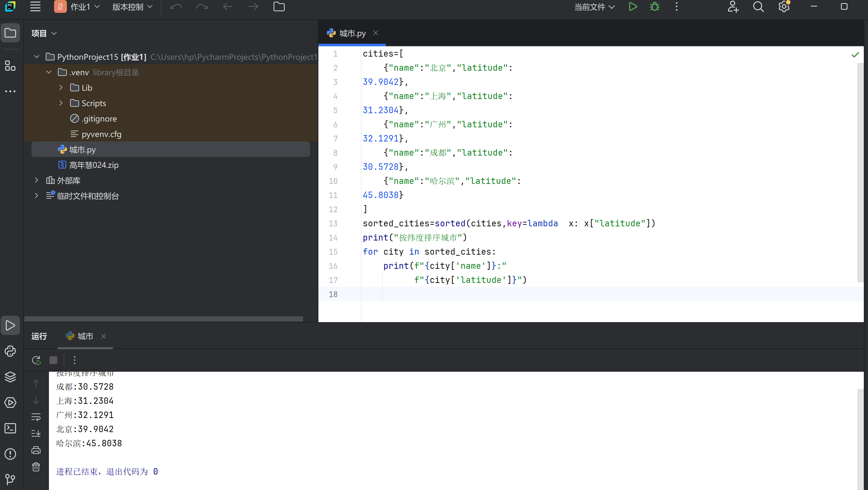Open Code With Me user icon
Viewport: 868px width, 490px height.
coord(733,7)
